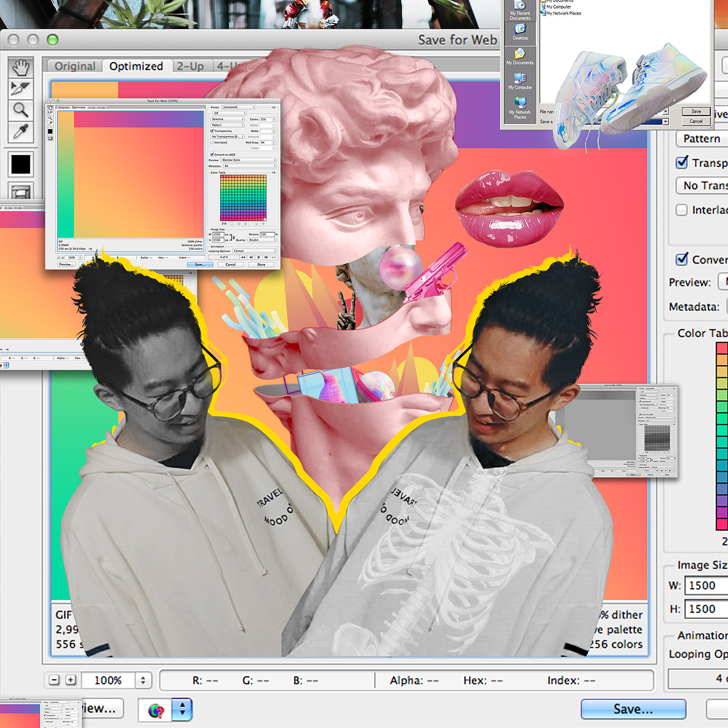Select the Hand tool in the small Save for Web (100%) window

(50, 107)
